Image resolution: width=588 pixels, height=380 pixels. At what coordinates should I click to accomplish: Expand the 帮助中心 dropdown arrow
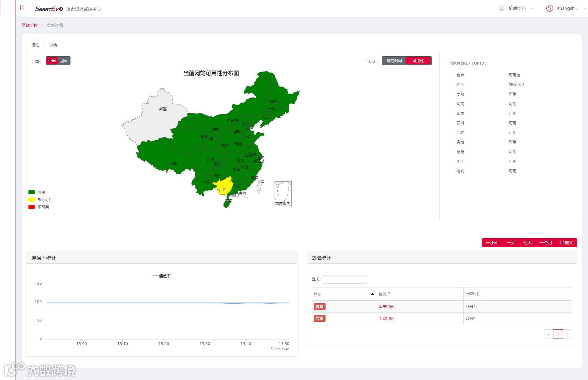[531, 9]
